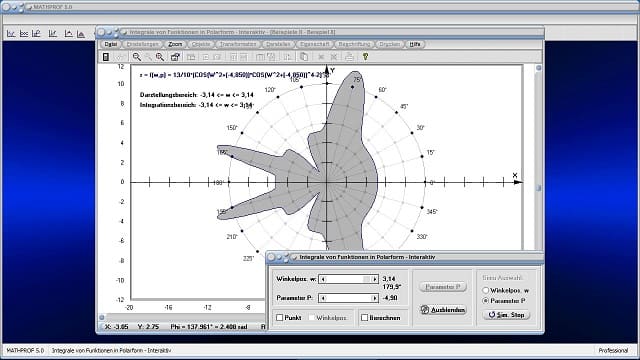Click the Sim. Stop button
The height and width of the screenshot is (360, 640).
pos(507,315)
